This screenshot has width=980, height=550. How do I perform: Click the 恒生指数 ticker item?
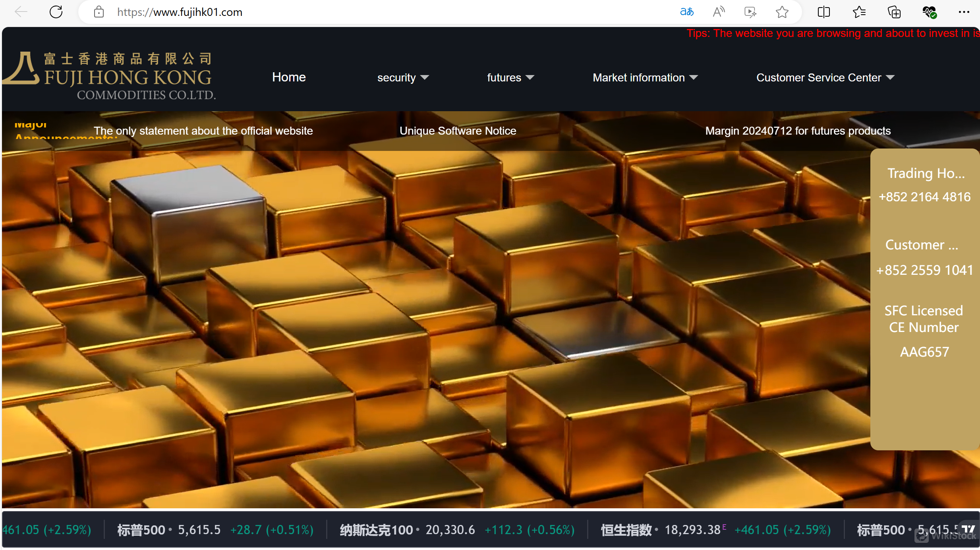tap(716, 529)
